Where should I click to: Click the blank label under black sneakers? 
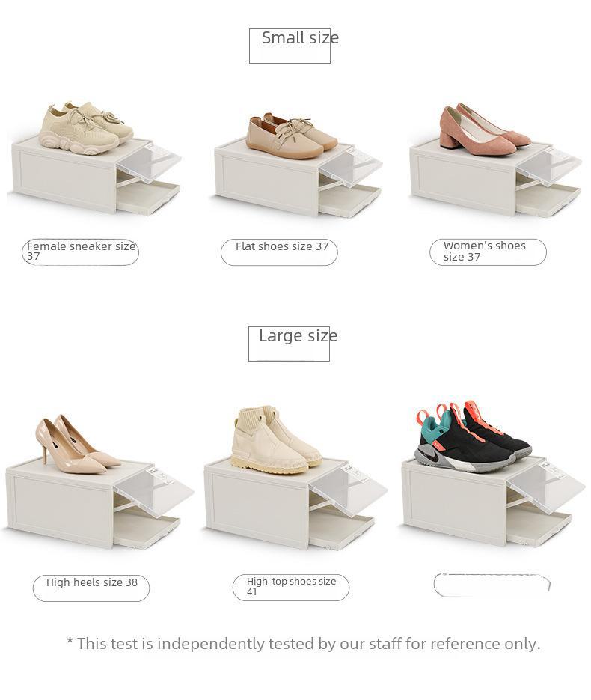(492, 585)
